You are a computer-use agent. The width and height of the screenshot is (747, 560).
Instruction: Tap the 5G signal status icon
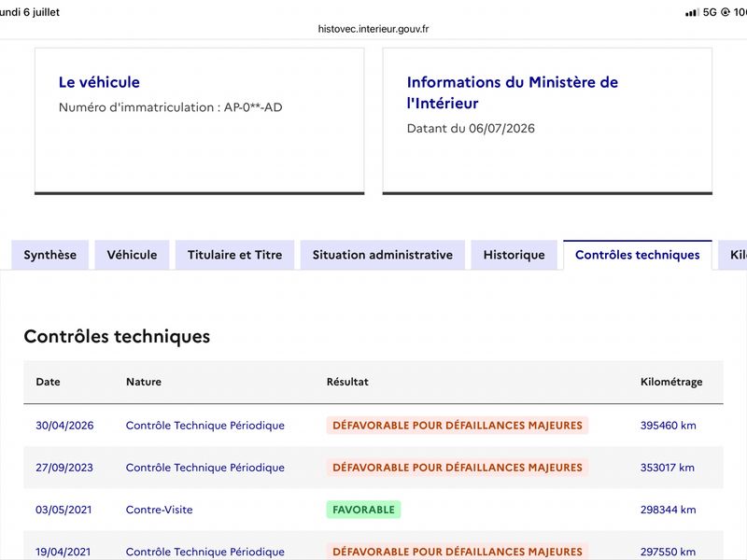pyautogui.click(x=710, y=12)
